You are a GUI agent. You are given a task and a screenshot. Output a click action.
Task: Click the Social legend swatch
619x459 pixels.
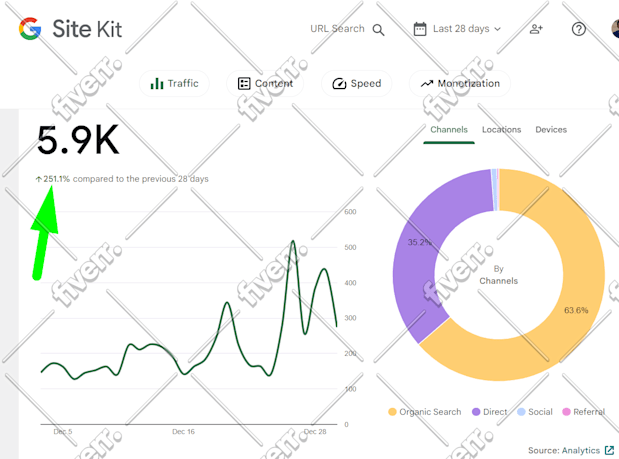(x=521, y=412)
